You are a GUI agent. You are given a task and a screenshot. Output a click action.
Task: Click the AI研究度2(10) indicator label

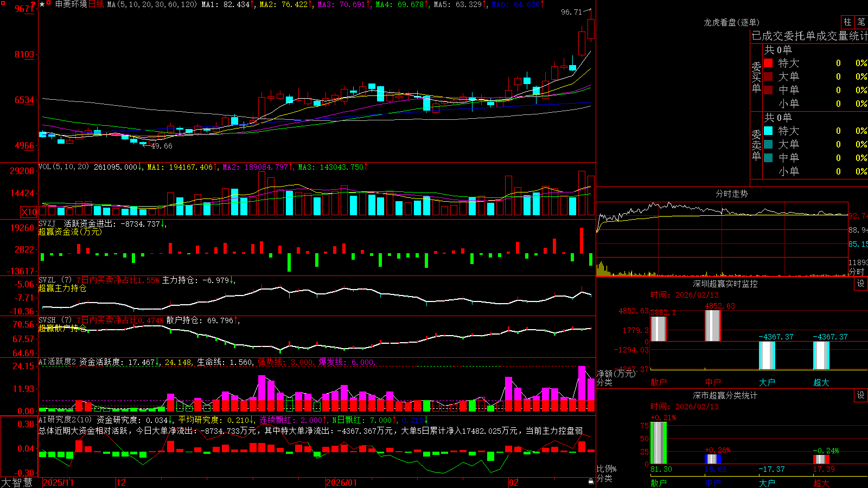(65, 420)
